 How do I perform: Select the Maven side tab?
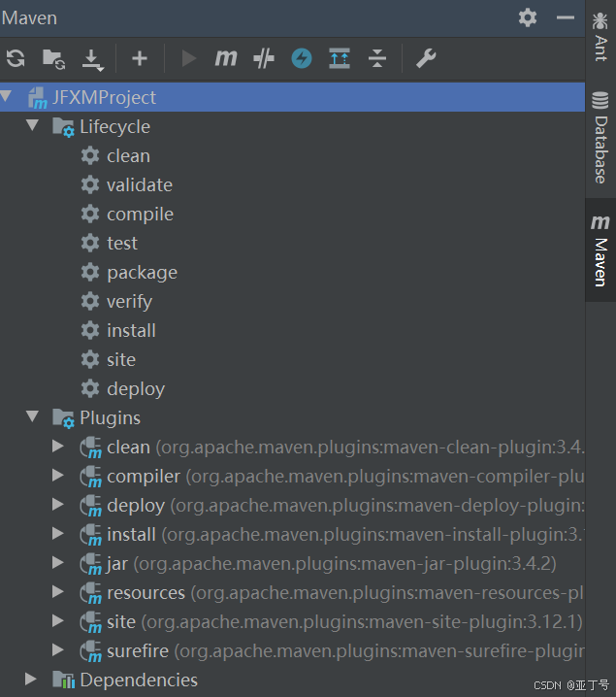coord(600,250)
